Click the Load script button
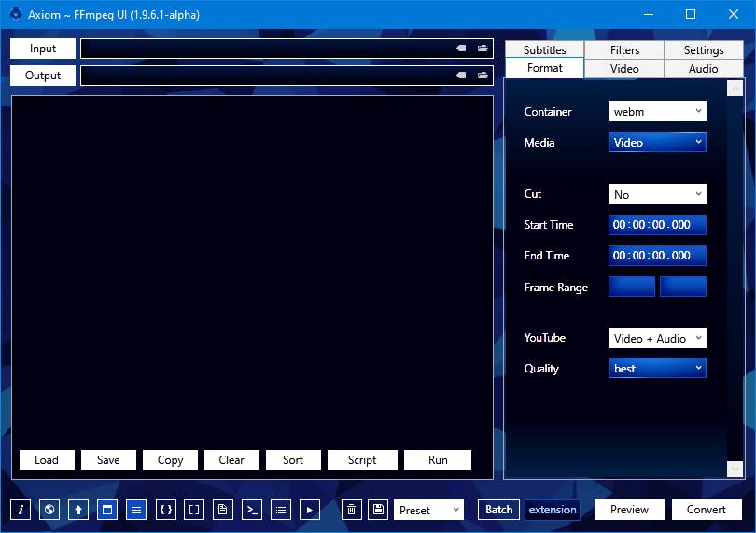756x533 pixels. (47, 459)
